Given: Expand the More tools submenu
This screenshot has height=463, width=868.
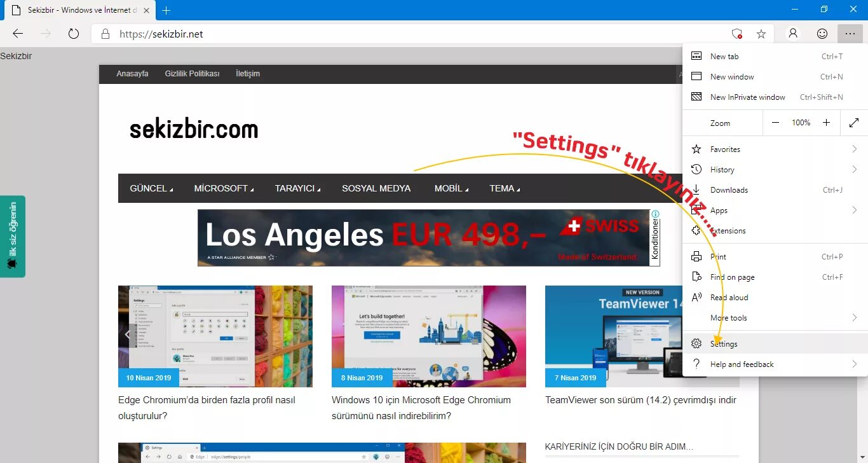Looking at the screenshot, I should point(775,318).
